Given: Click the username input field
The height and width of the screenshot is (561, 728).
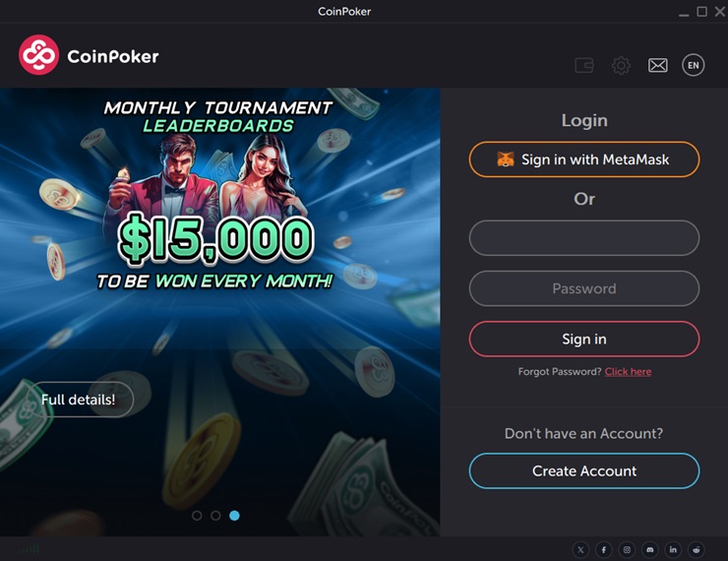Looking at the screenshot, I should 584,238.
